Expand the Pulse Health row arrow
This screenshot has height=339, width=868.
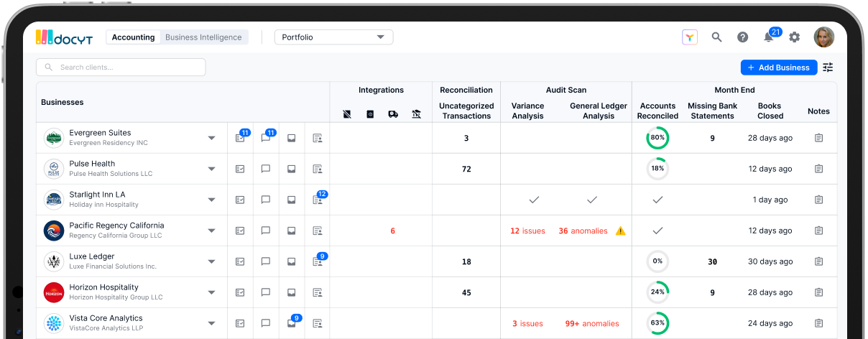(x=211, y=169)
